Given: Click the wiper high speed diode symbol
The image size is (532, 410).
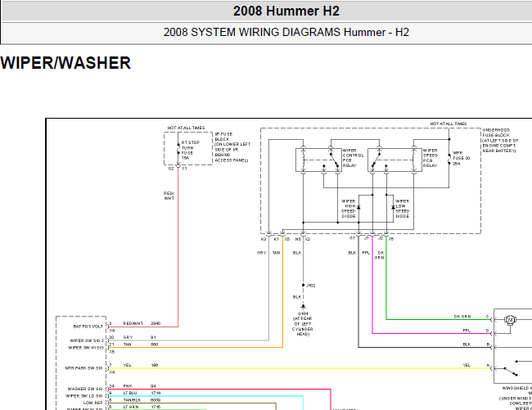Looking at the screenshot, I should pyautogui.click(x=358, y=207).
